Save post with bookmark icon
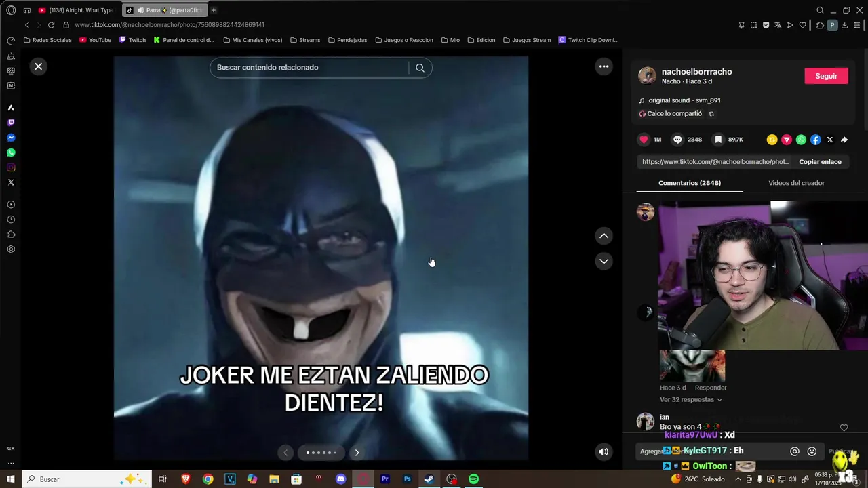The width and height of the screenshot is (868, 488). 718,140
